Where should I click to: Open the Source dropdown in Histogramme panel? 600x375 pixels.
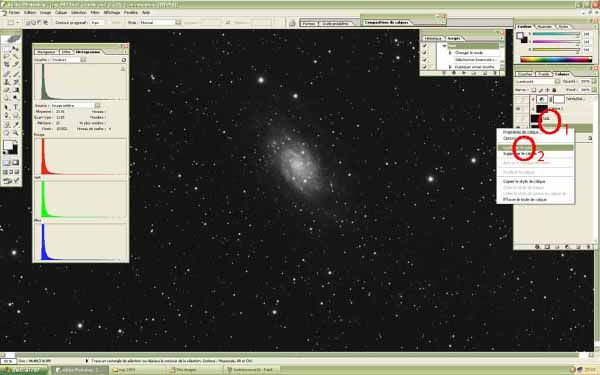coord(75,105)
